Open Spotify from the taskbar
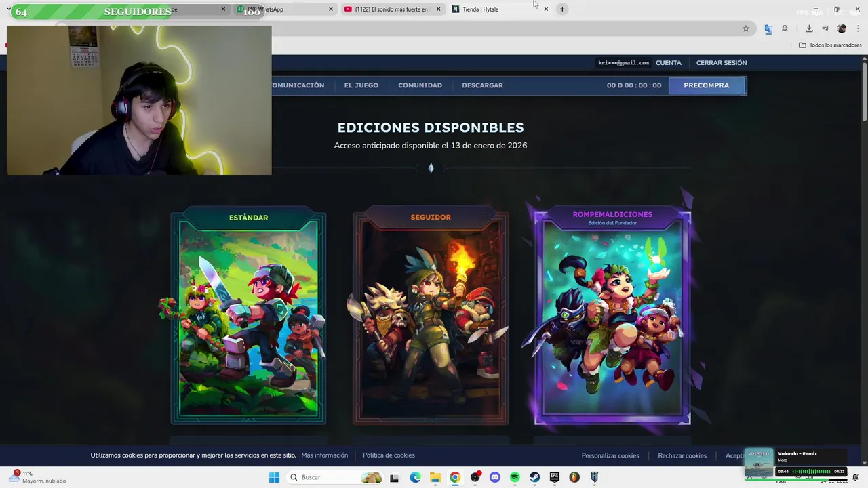This screenshot has height=488, width=868. 515,477
